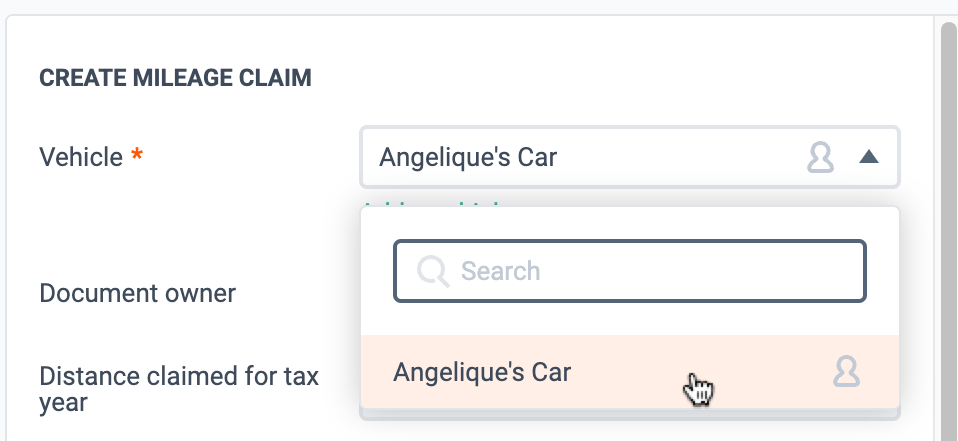Image resolution: width=958 pixels, height=441 pixels.
Task: Click the partially hidden green link under Vehicle field
Action: click(x=434, y=203)
